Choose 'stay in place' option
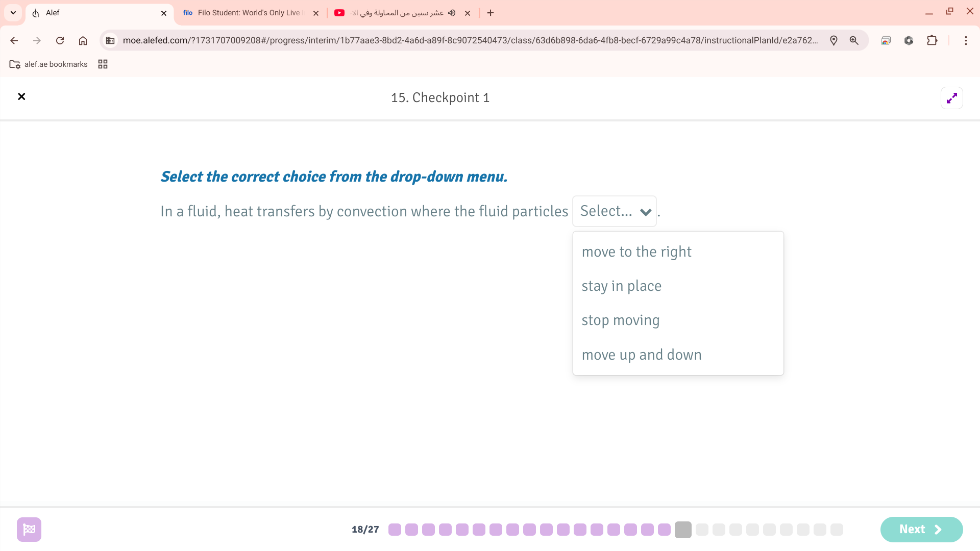Image resolution: width=980 pixels, height=551 pixels. 621,286
